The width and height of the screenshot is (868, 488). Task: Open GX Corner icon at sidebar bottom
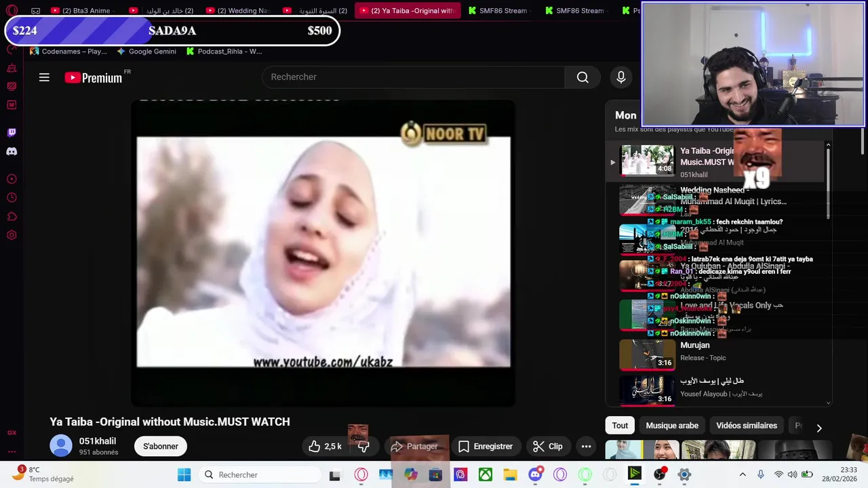click(x=12, y=432)
